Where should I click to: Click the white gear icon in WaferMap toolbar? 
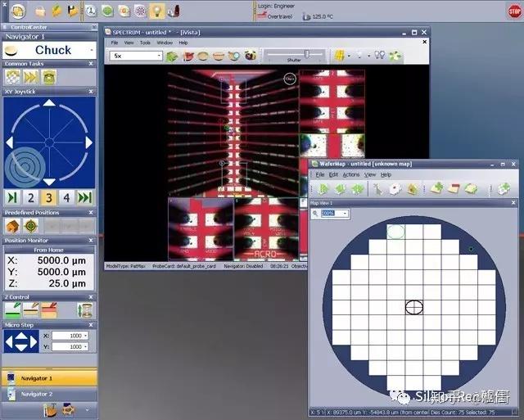pos(395,189)
